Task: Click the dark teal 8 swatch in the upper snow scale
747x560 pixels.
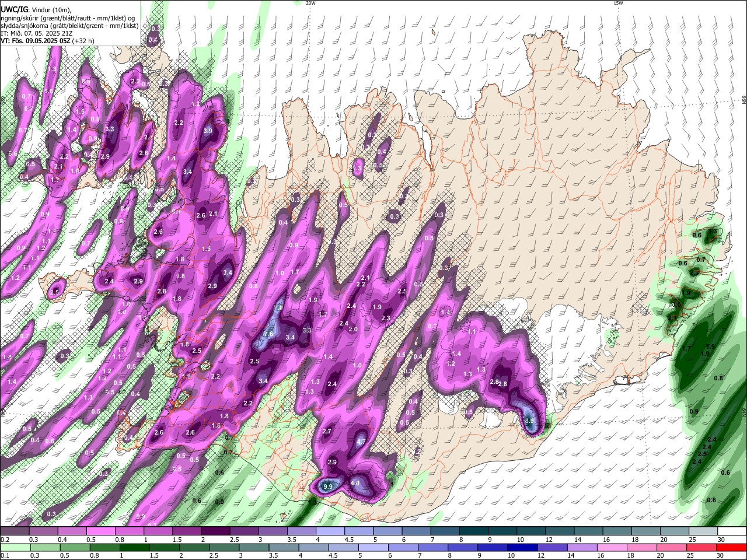Action: click(474, 531)
